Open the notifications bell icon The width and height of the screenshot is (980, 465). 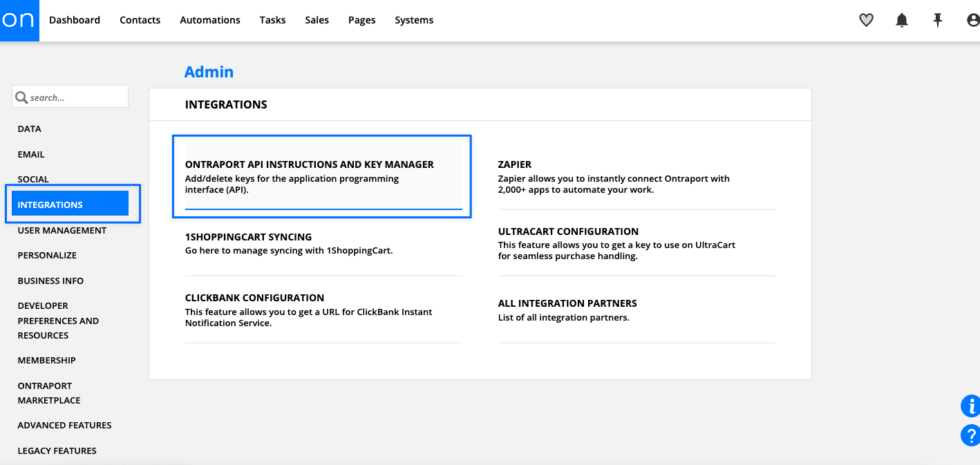pyautogui.click(x=902, y=21)
